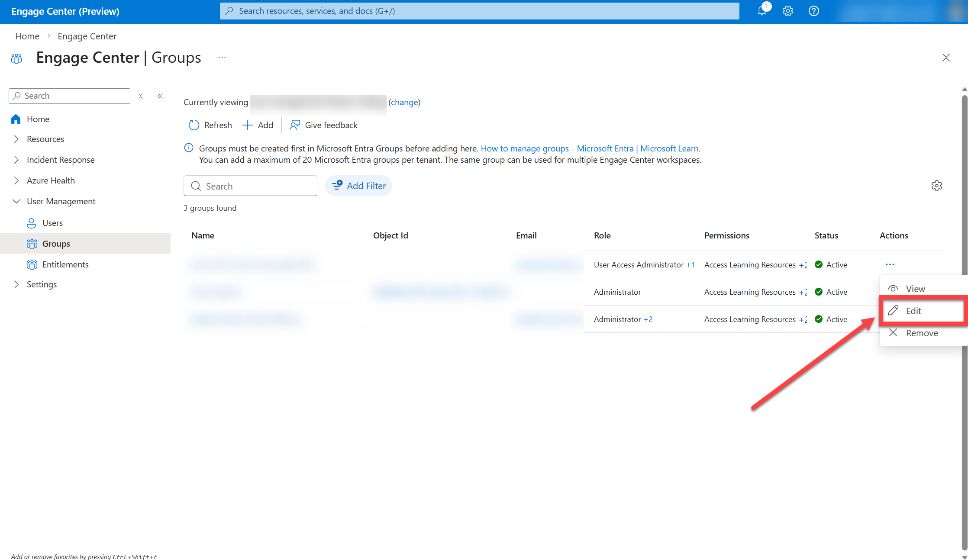The image size is (968, 560).
Task: Click the change link next to Currently viewing
Action: click(x=404, y=102)
